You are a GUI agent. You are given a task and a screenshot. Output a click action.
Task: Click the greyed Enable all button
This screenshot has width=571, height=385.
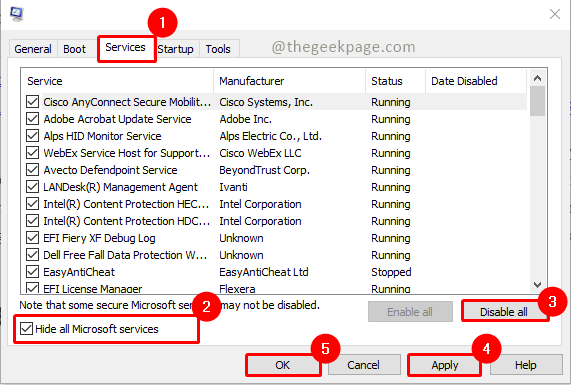click(410, 312)
